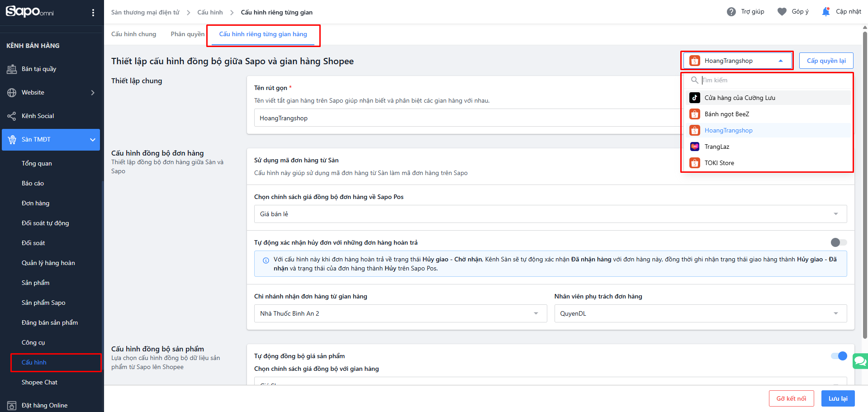Viewport: 868px width, 412px height.
Task: Switch to the Phân quyền tab
Action: click(187, 34)
